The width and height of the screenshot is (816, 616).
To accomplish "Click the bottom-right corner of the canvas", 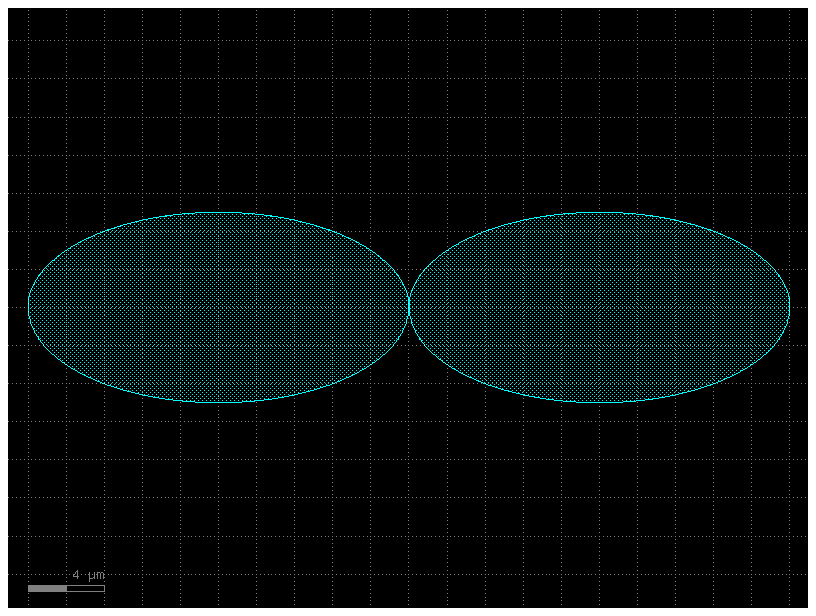I will (x=805, y=604).
